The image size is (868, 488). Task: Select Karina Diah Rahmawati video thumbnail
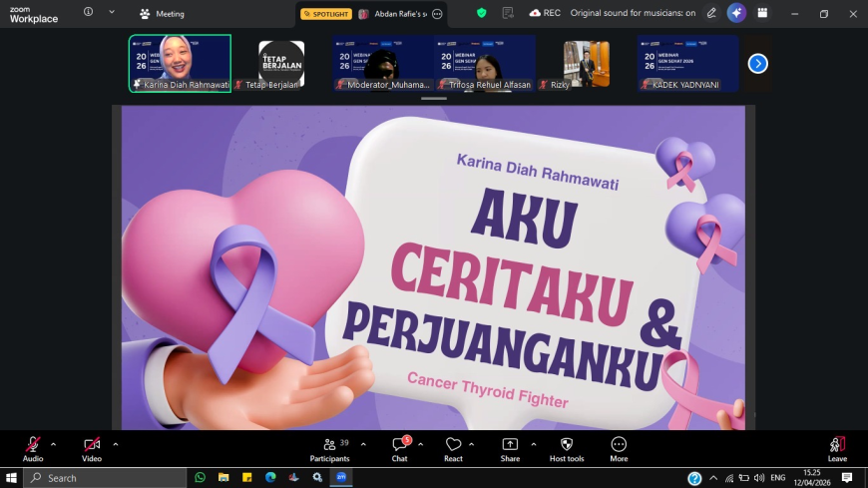point(180,63)
